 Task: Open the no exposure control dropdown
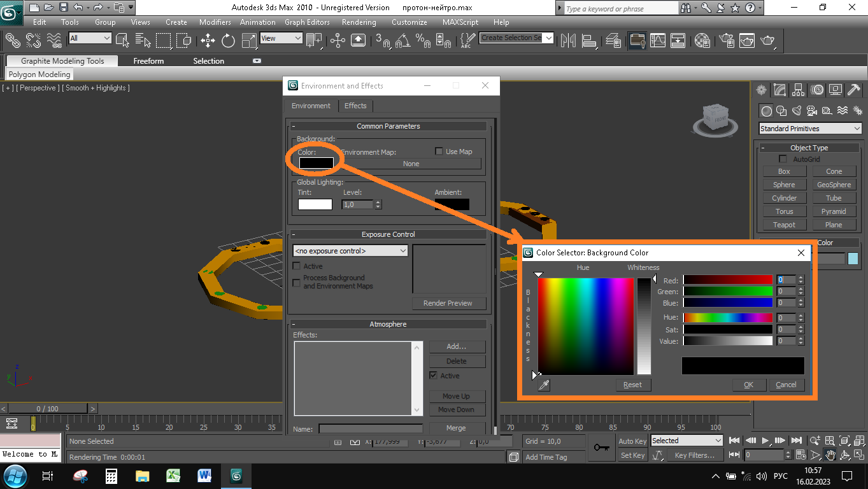tap(350, 251)
